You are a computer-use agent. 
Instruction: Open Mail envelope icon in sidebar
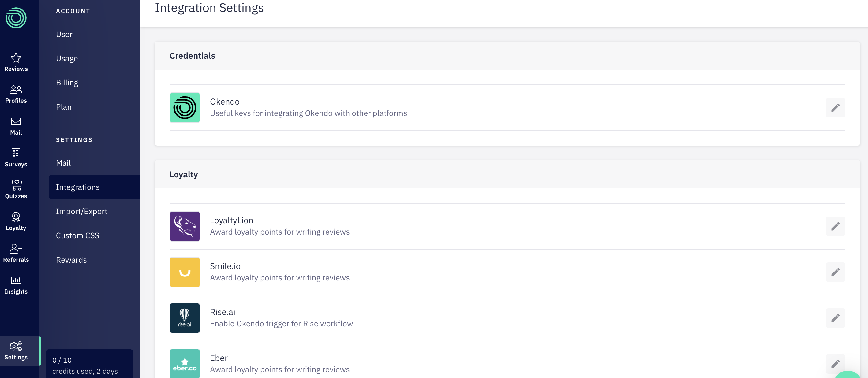pyautogui.click(x=16, y=122)
